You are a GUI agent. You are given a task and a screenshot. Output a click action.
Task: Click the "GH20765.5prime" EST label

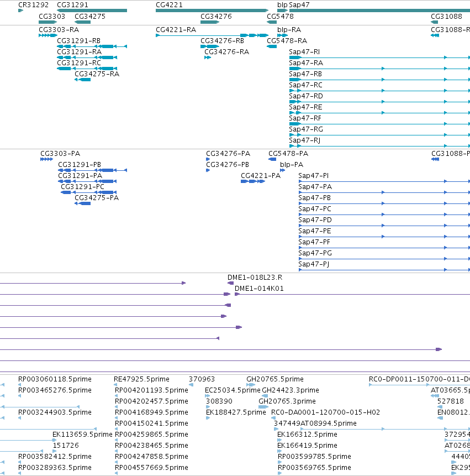274,379
